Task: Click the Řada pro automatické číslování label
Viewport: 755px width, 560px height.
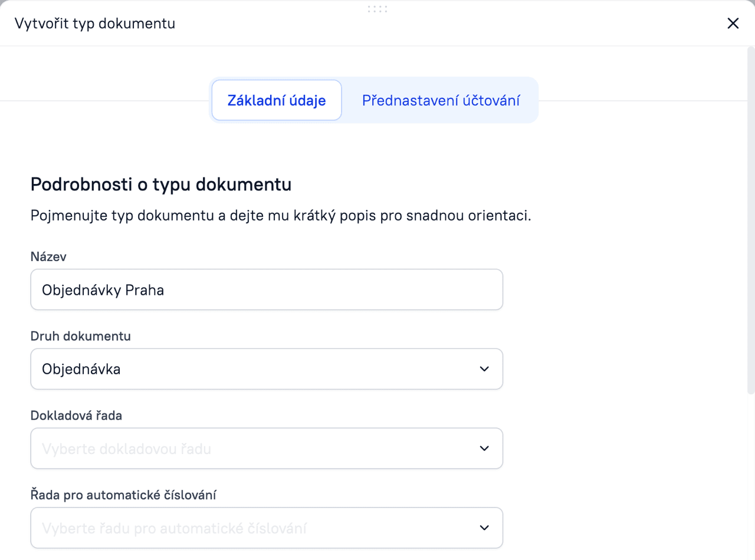Action: (123, 495)
